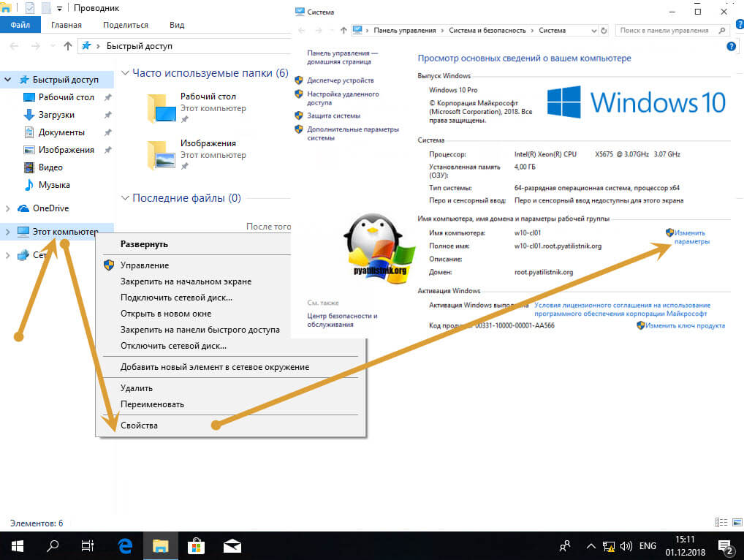
Task: Show hidden tray icons chevron
Action: [x=591, y=546]
